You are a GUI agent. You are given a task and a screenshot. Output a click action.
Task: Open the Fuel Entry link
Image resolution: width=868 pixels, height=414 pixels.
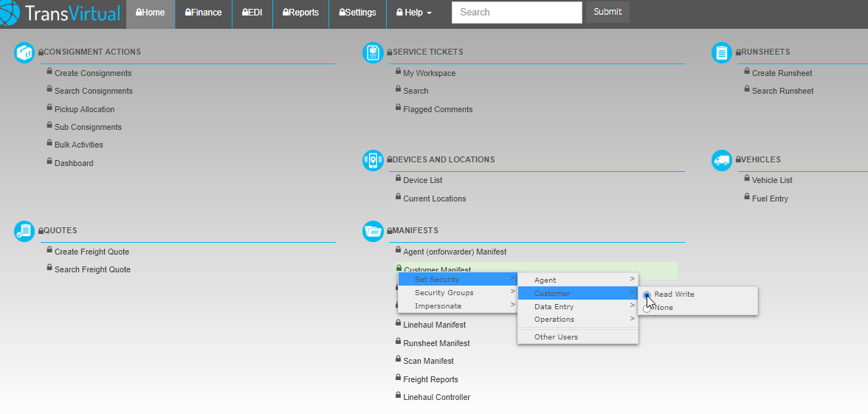(770, 199)
